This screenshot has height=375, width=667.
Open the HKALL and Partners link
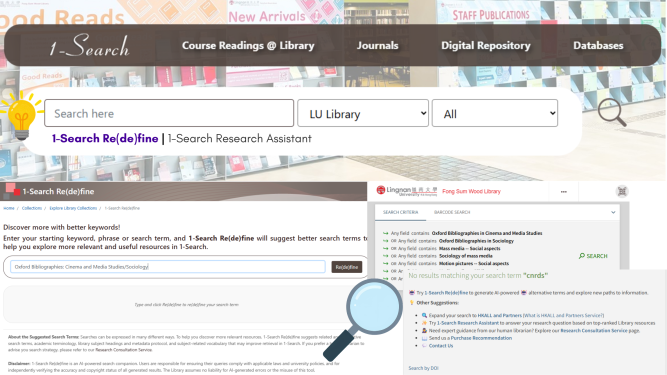point(499,315)
